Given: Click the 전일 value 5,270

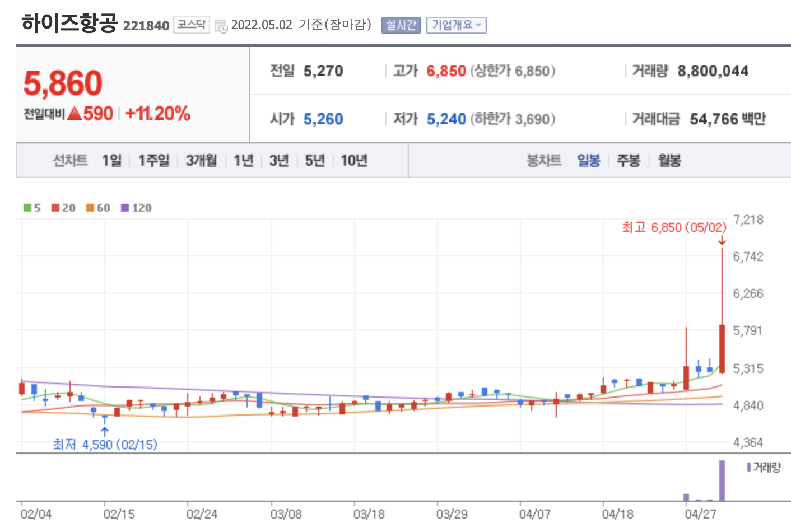Looking at the screenshot, I should 323,71.
